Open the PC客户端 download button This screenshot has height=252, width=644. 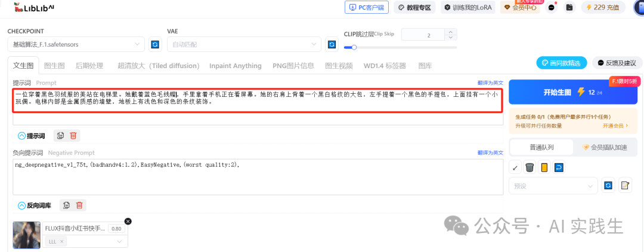click(366, 7)
